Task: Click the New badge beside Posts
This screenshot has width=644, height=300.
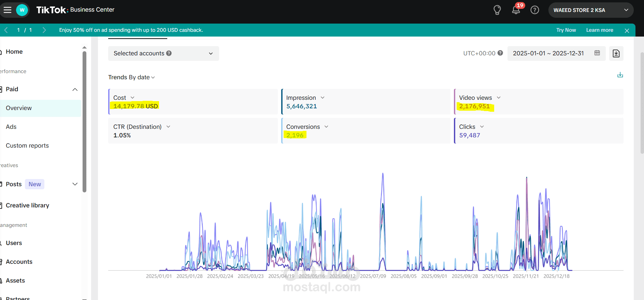Action: tap(35, 184)
